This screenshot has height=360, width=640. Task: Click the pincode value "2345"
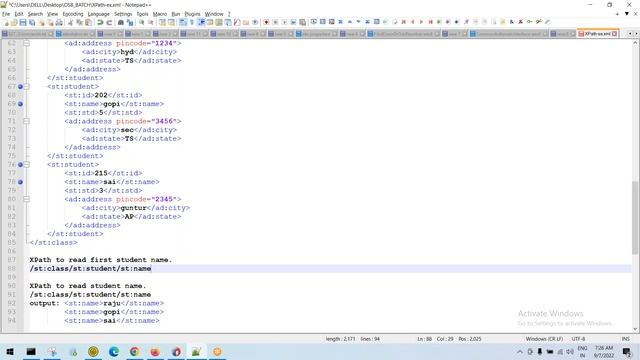click(x=164, y=199)
